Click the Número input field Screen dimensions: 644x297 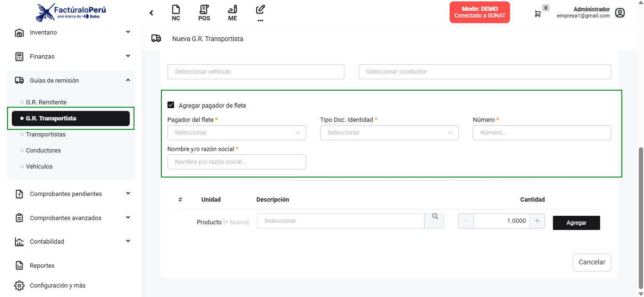[542, 133]
